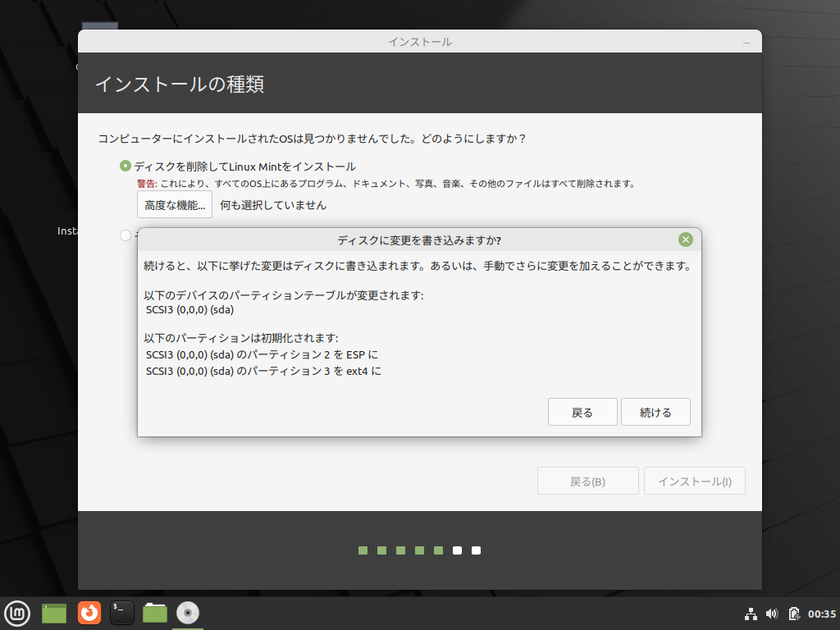Select the second unlabeled radio option
The image size is (840, 630).
(x=126, y=235)
